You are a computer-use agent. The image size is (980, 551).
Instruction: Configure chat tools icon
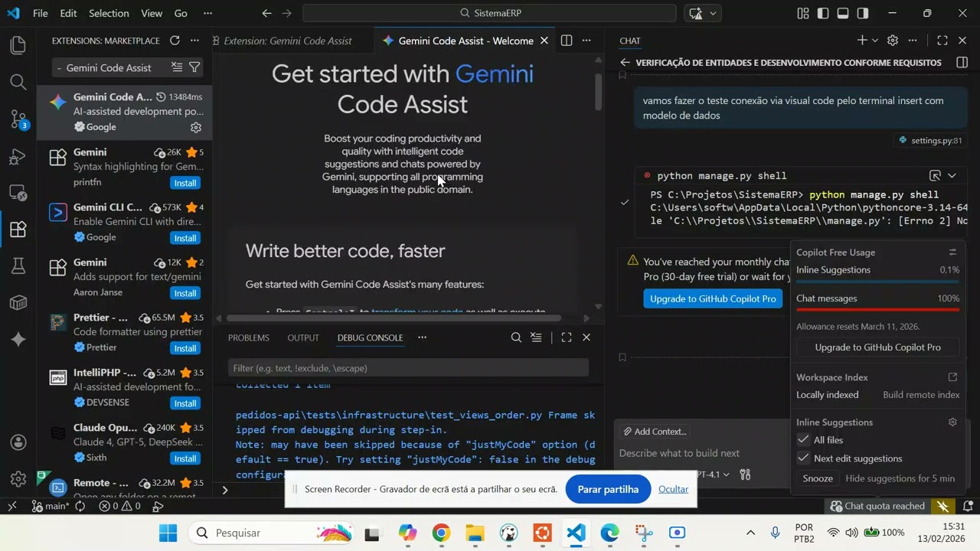745,474
